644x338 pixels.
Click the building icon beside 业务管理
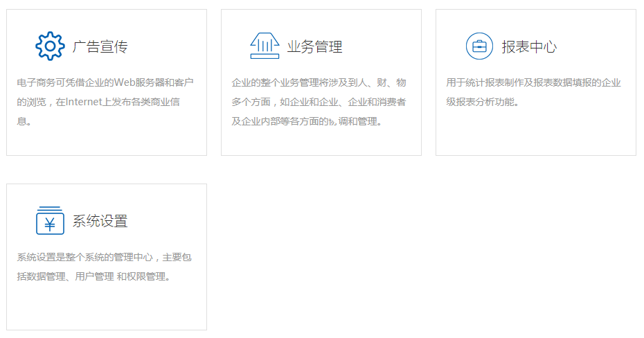(265, 46)
